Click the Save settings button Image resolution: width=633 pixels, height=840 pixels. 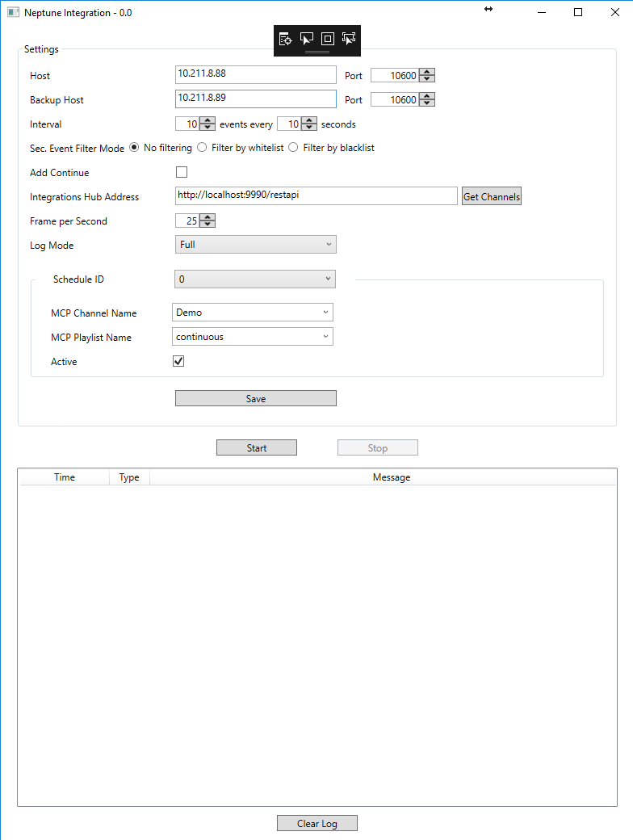(x=255, y=398)
